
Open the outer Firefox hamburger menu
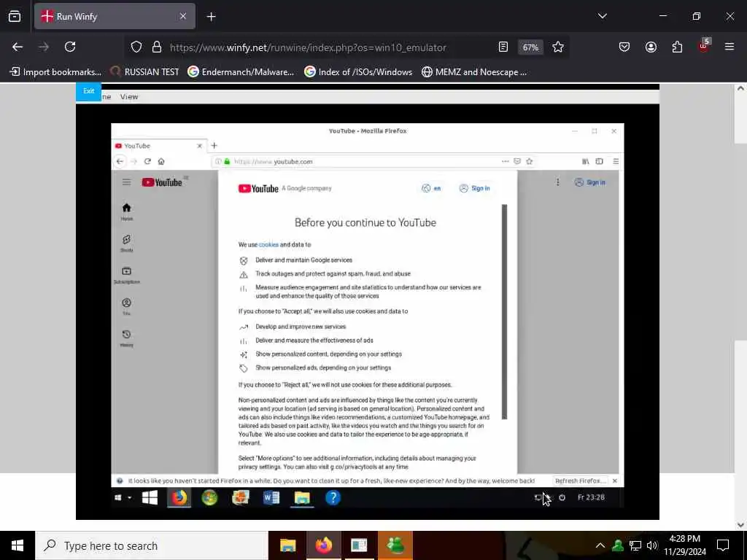[x=729, y=47]
